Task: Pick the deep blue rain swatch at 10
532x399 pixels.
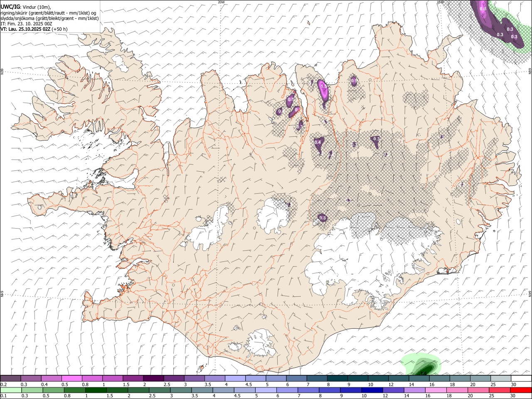Action: point(372,390)
